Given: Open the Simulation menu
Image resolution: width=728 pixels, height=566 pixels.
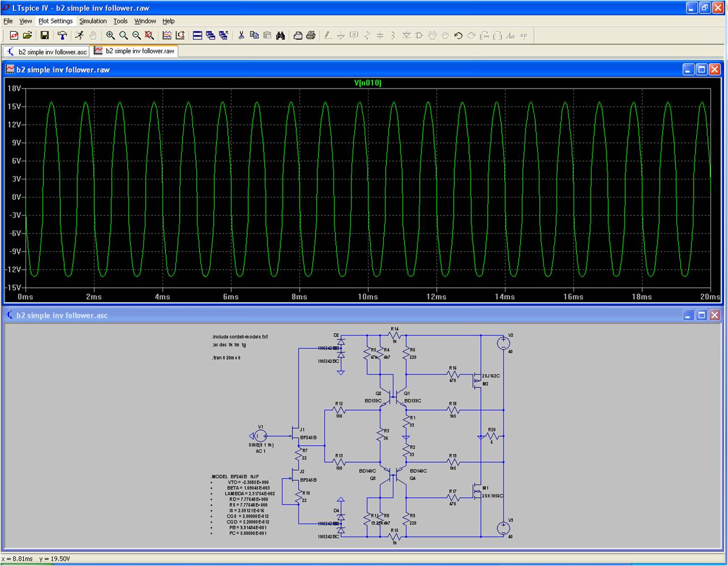Looking at the screenshot, I should click(93, 21).
